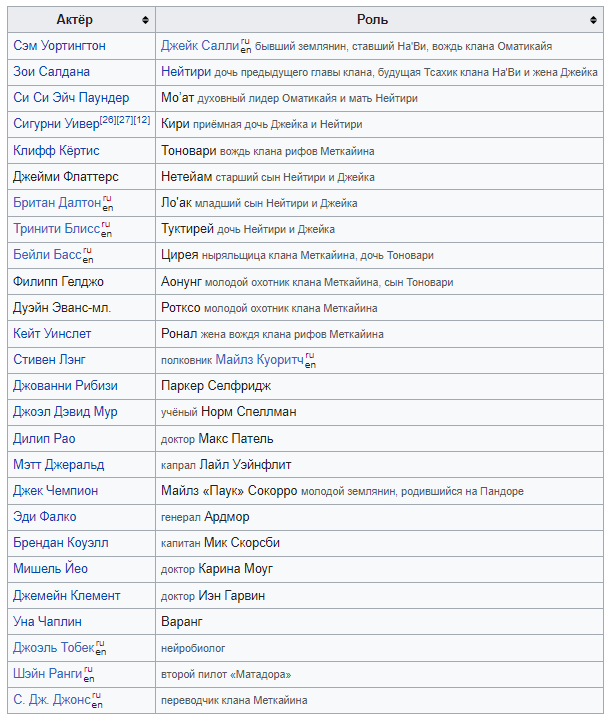Open the ru/en interwiki marker next to Бейли Басс
The height and width of the screenshot is (717, 609).
point(88,255)
